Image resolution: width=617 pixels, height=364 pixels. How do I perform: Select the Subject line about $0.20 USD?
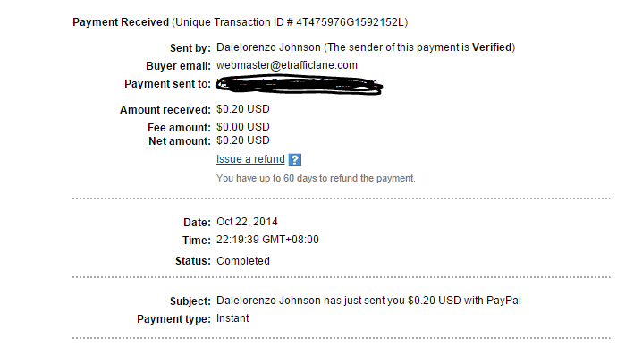click(x=368, y=301)
